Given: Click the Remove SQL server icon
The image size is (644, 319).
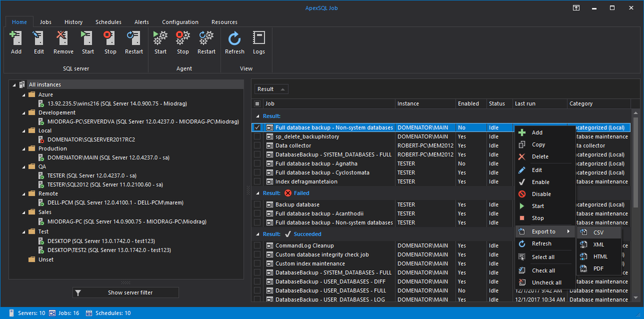Looking at the screenshot, I should tap(63, 38).
